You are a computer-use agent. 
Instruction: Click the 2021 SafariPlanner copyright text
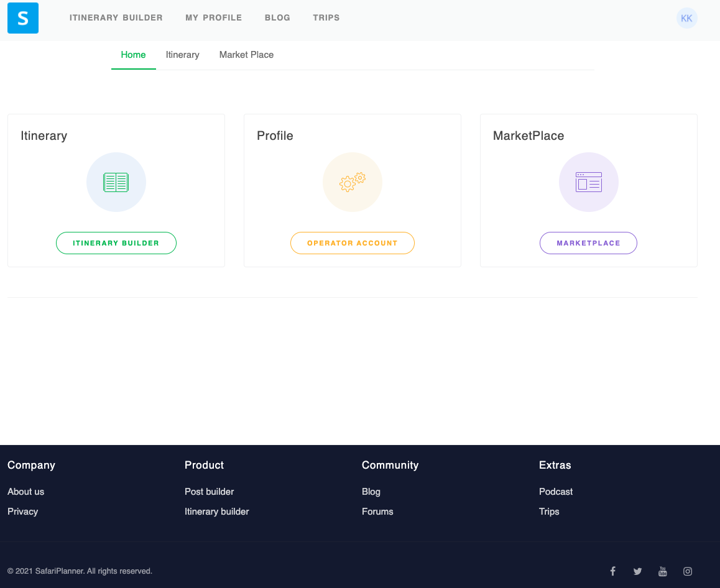[80, 571]
